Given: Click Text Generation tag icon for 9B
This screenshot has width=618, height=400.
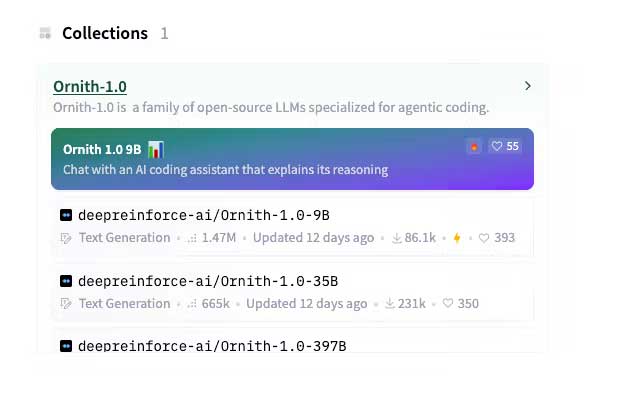Looking at the screenshot, I should 66,238.
